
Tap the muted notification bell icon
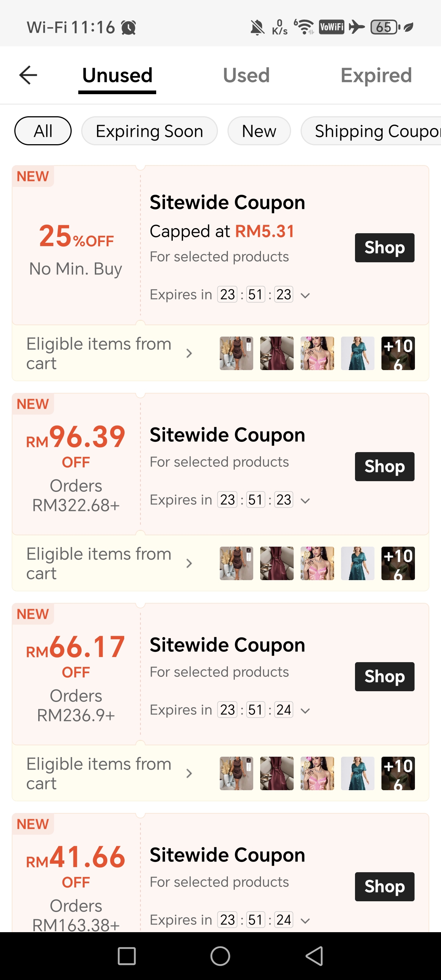[x=257, y=27]
